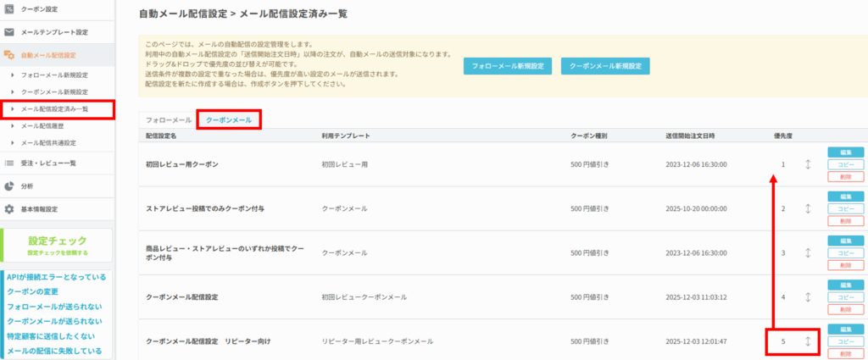Click the mail template envelope icon
Image resolution: width=868 pixels, height=360 pixels.
tap(9, 32)
